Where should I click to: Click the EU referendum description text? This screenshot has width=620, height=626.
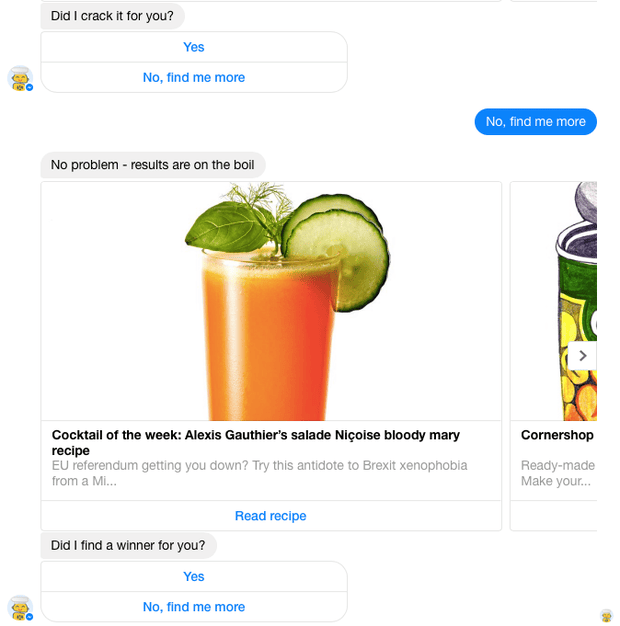(x=259, y=473)
